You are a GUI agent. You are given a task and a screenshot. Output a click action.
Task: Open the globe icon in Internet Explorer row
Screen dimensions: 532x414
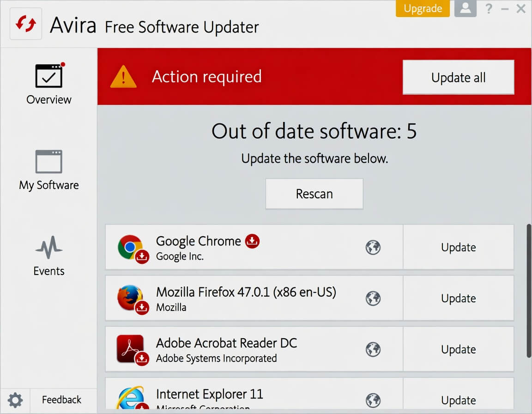point(373,400)
